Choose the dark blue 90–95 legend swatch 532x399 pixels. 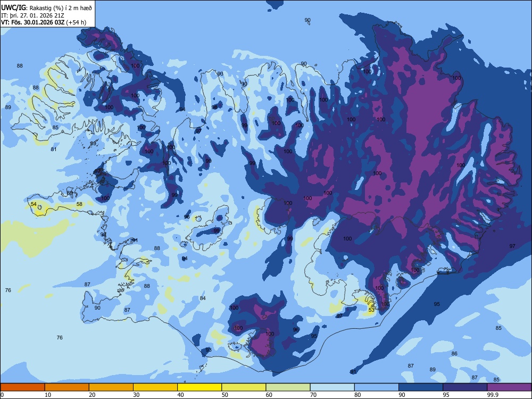point(421,387)
